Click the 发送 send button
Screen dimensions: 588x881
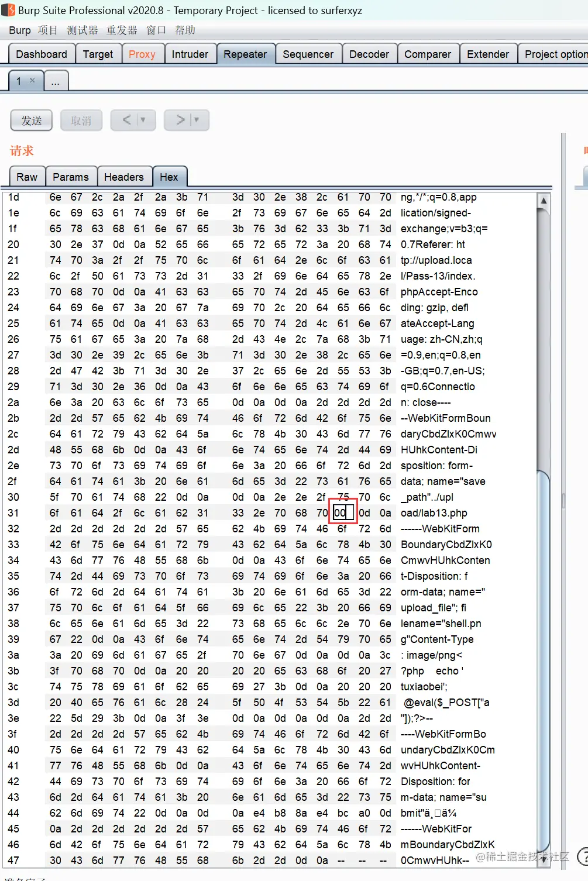pyautogui.click(x=32, y=121)
